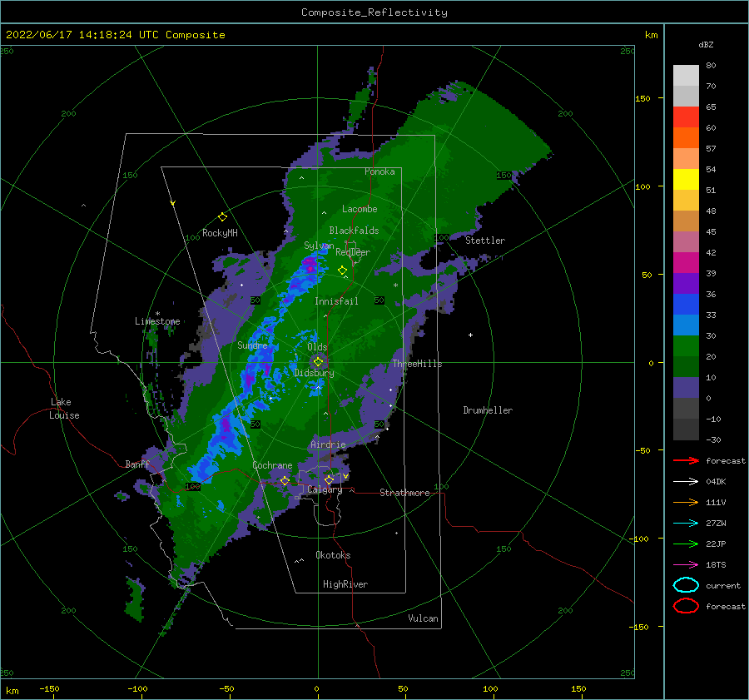Click the ThreeHills label
This screenshot has width=749, height=700.
pos(418,364)
